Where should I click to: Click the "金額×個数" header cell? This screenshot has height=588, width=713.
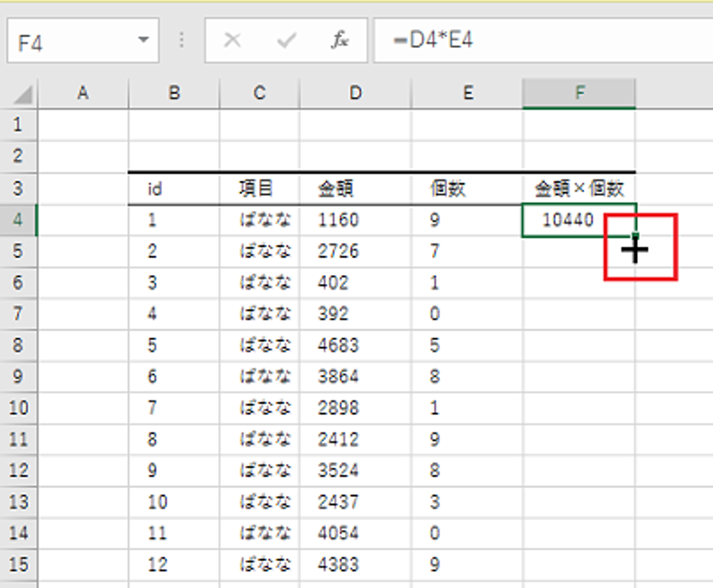pos(579,189)
